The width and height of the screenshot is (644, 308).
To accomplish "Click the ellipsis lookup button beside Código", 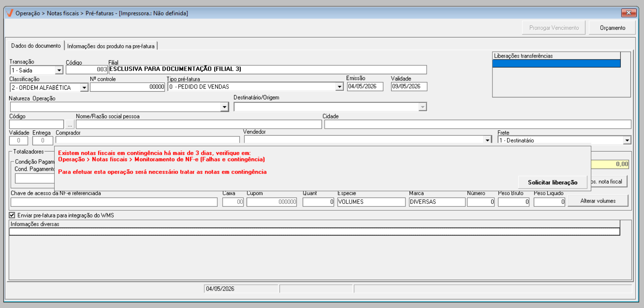I will [x=70, y=124].
